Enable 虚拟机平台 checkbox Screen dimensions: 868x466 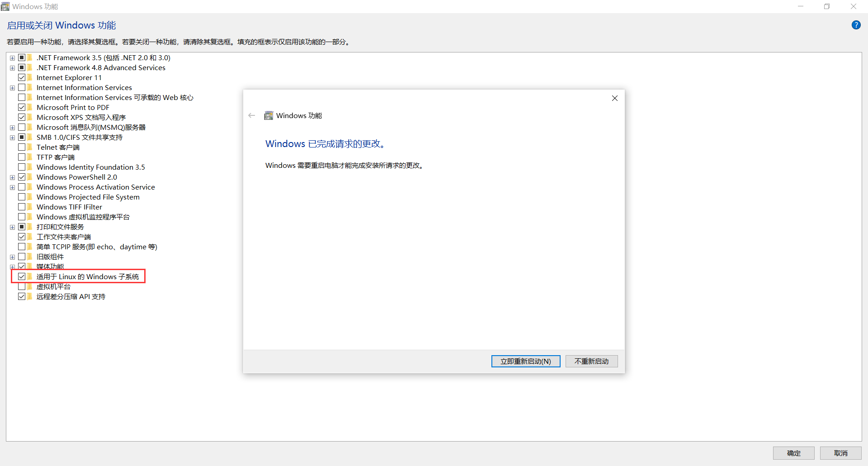point(22,286)
